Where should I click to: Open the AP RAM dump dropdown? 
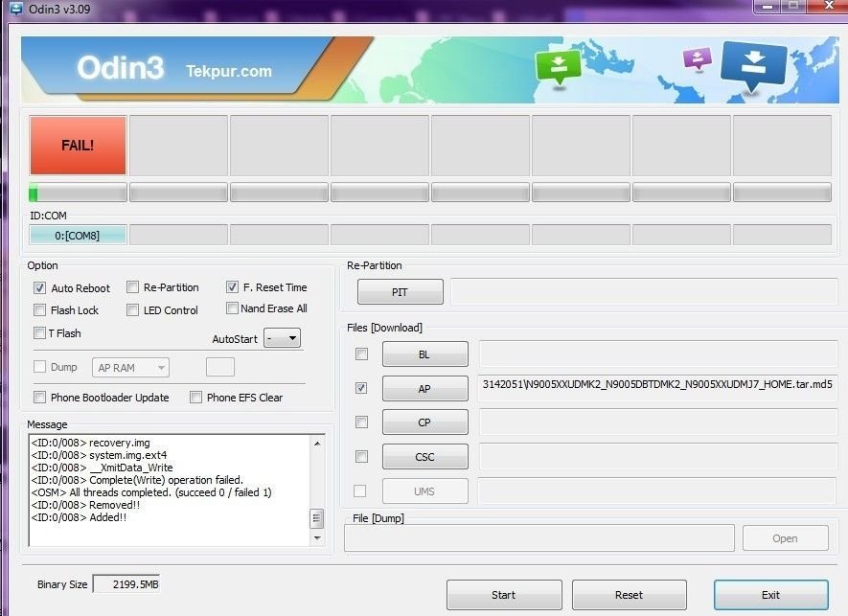point(130,368)
